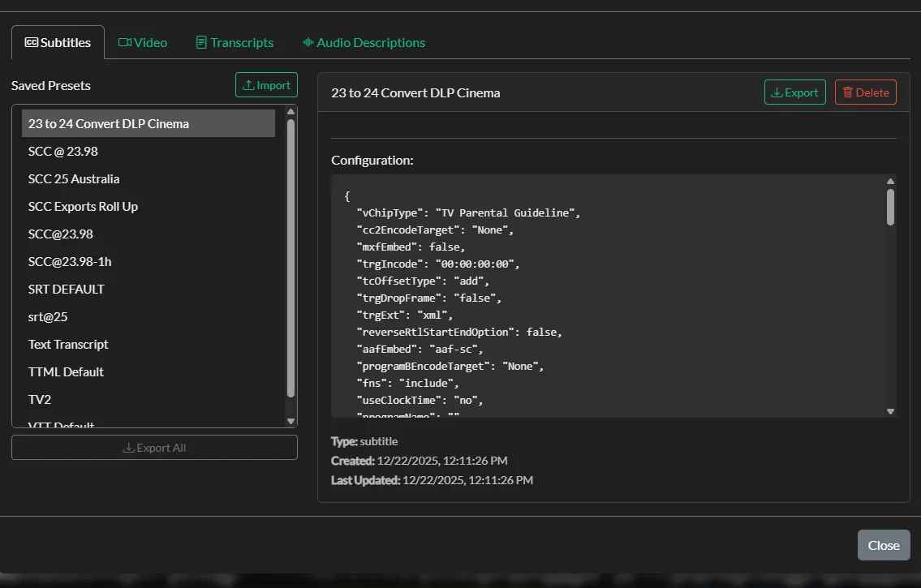Switch to the Video tab

143,42
